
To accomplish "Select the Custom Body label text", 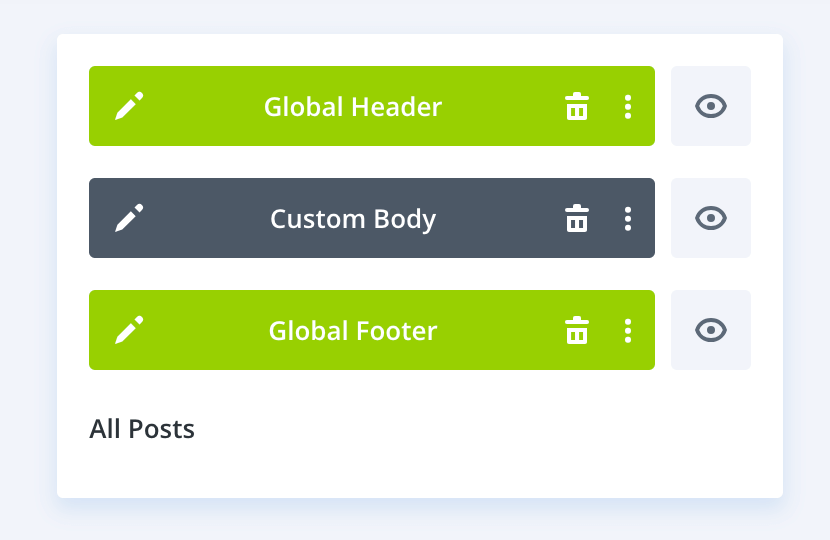I will click(352, 218).
